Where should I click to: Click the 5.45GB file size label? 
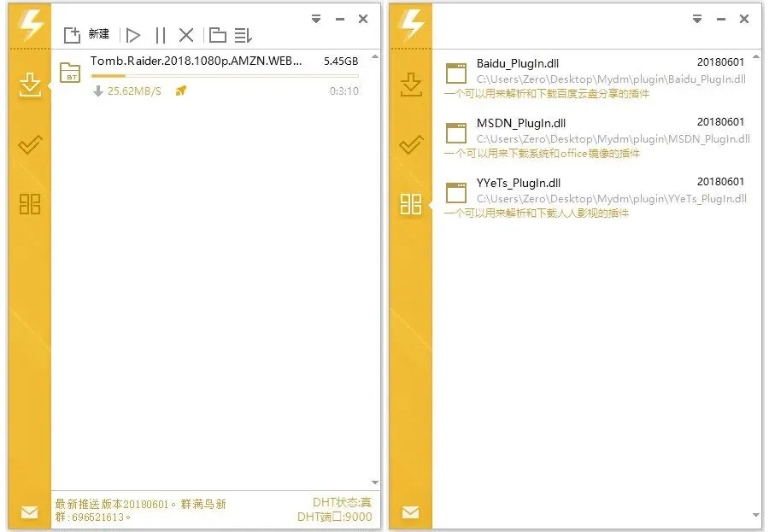[x=341, y=61]
